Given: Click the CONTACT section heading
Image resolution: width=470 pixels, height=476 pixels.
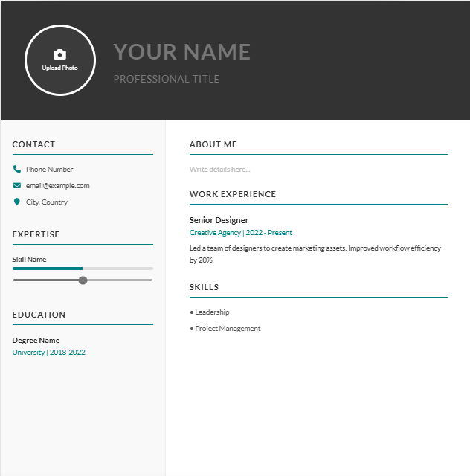Looking at the screenshot, I should 33,144.
